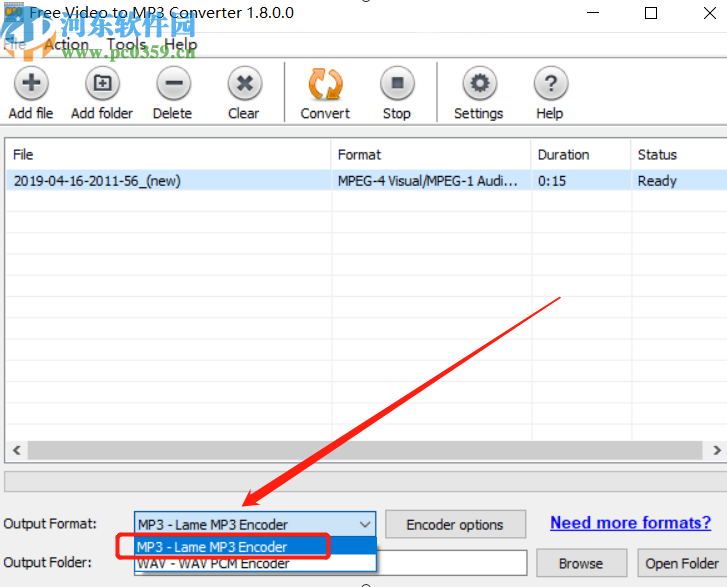Click the Duration column header
The height and width of the screenshot is (587, 727).
pos(581,154)
